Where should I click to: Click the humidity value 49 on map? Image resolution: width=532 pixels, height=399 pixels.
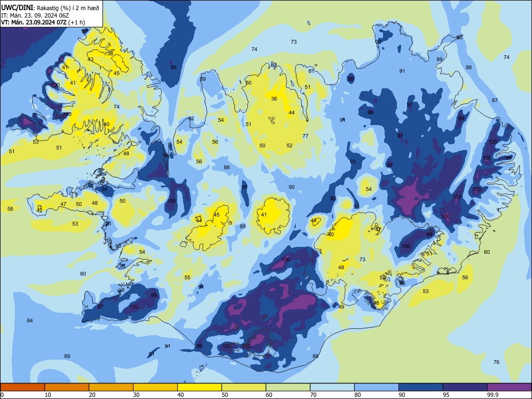[x=342, y=307]
